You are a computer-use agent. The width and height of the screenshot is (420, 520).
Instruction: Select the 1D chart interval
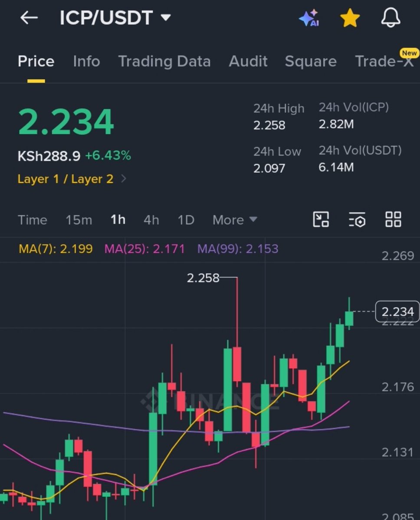coord(186,220)
